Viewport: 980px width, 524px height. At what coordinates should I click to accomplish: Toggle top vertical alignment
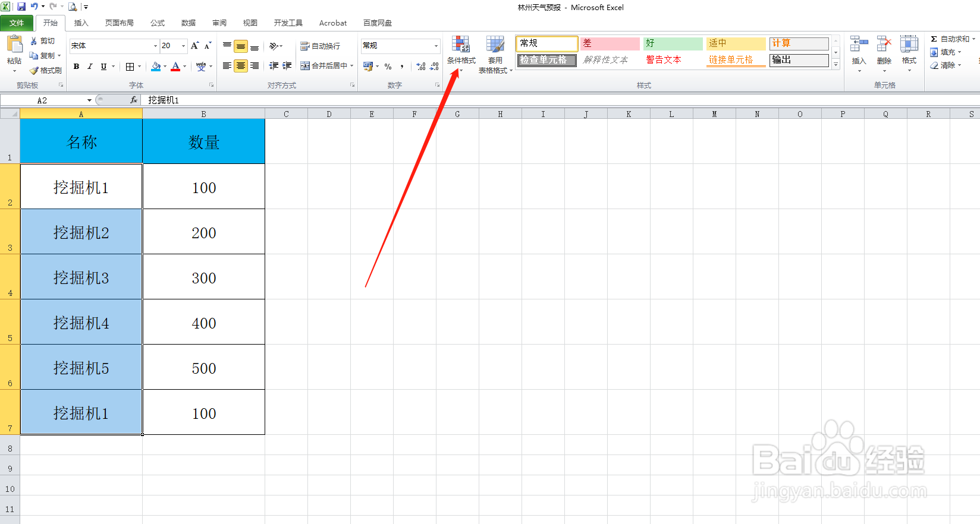pos(227,46)
